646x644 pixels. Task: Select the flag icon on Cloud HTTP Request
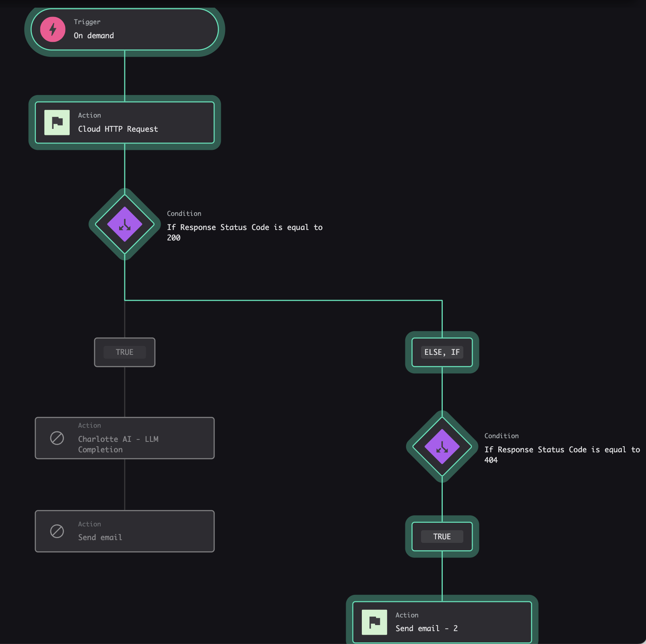coord(57,122)
